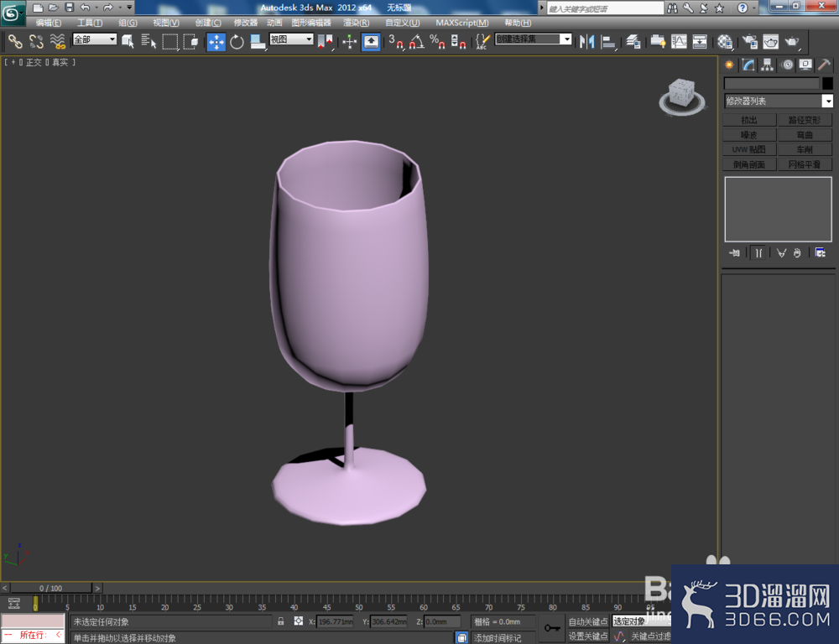839x644 pixels.
Task: Open the Render Setup teapot icon
Action: coord(749,42)
